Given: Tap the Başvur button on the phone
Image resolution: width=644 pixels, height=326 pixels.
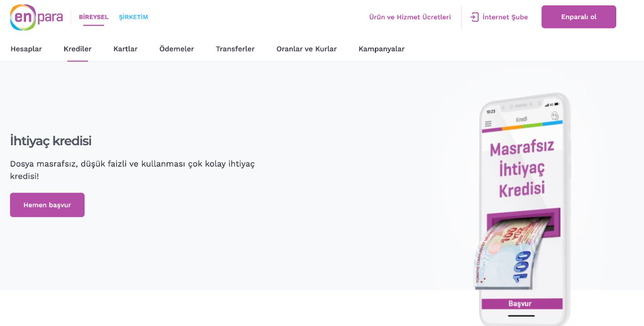Looking at the screenshot, I should (521, 304).
